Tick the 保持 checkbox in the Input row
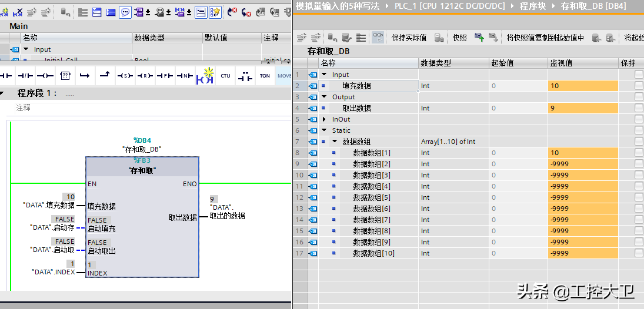 coord(639,75)
